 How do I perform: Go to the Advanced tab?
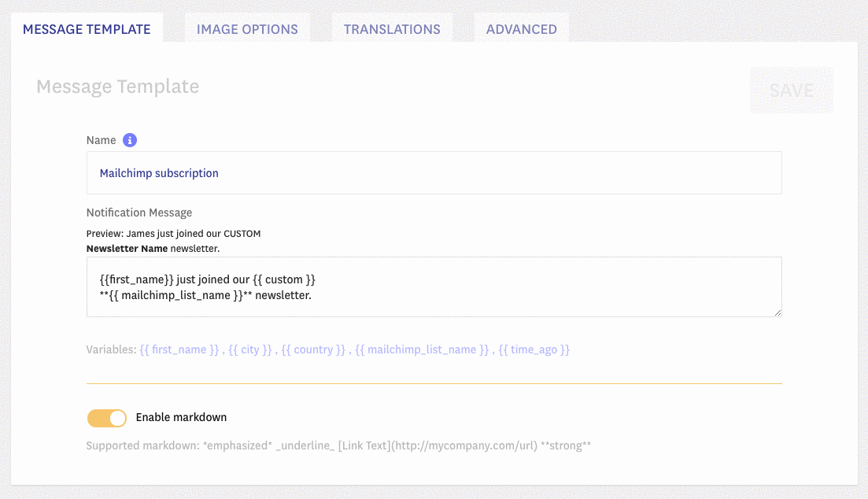521,29
